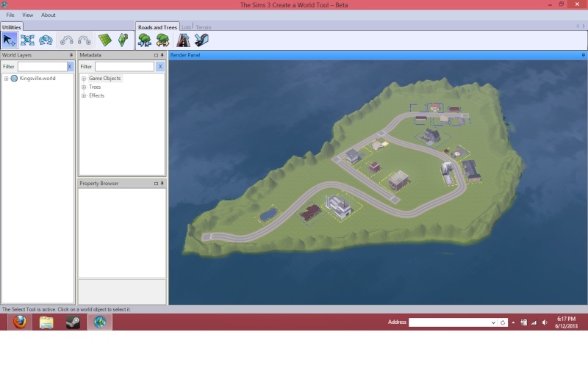Select the Place Tree tool with blue arrows
588x387 pixels.
pyautogui.click(x=144, y=40)
